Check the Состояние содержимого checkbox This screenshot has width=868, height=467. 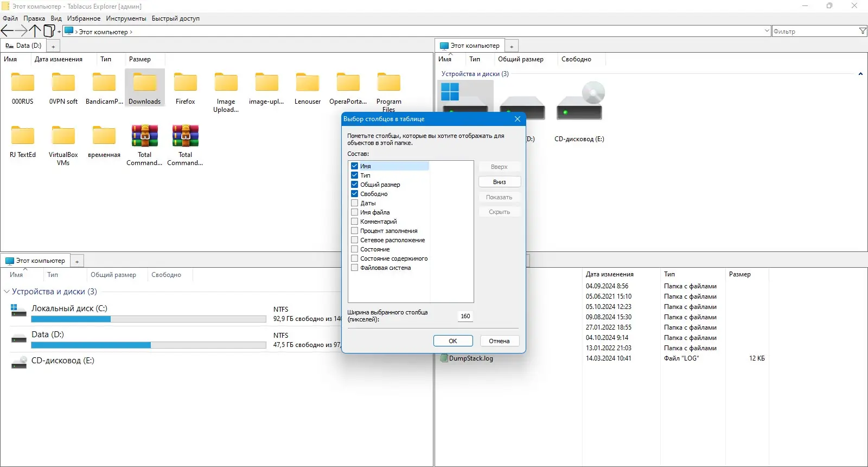tap(355, 258)
